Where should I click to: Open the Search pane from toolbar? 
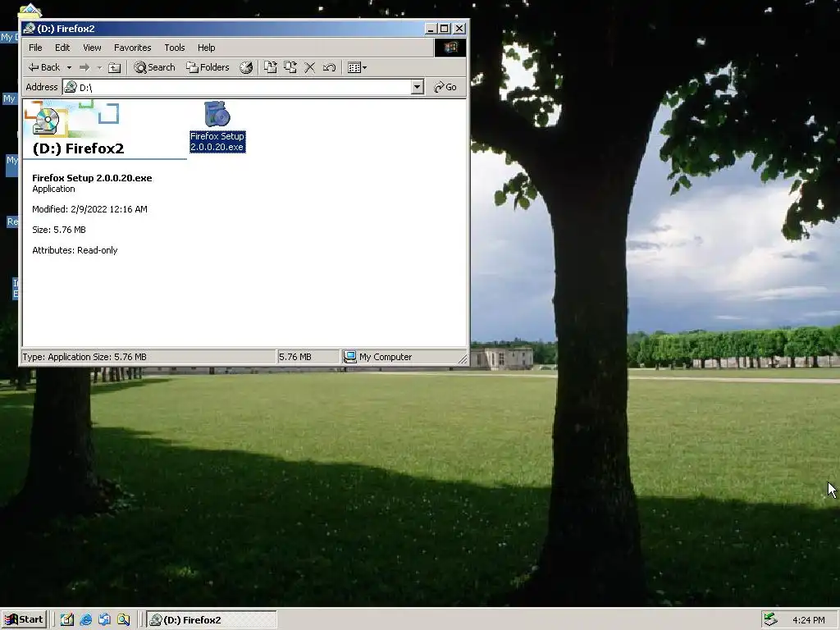pyautogui.click(x=155, y=67)
